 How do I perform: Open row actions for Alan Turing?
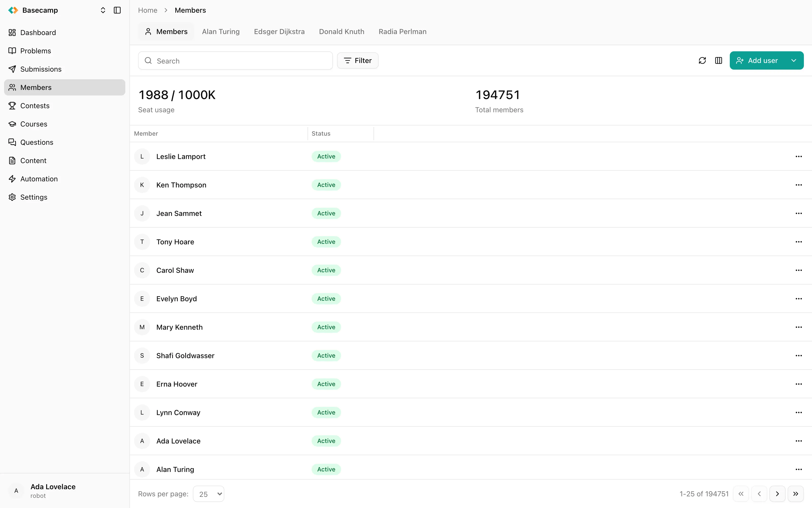[799, 469]
